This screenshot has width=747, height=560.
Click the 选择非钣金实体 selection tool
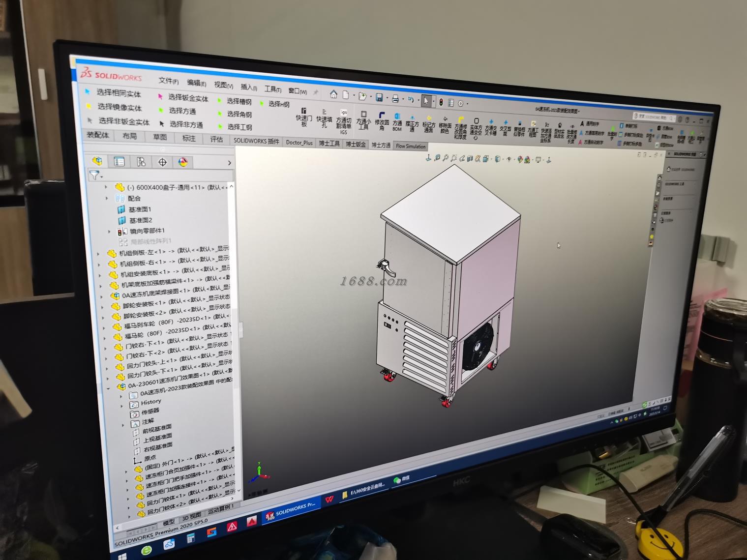118,121
